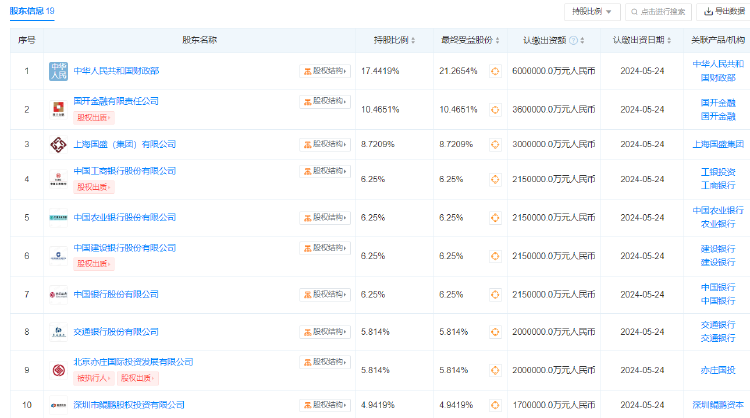The image size is (750, 418).
Task: Click beneficial share icon in 中国银行 row
Action: (495, 295)
